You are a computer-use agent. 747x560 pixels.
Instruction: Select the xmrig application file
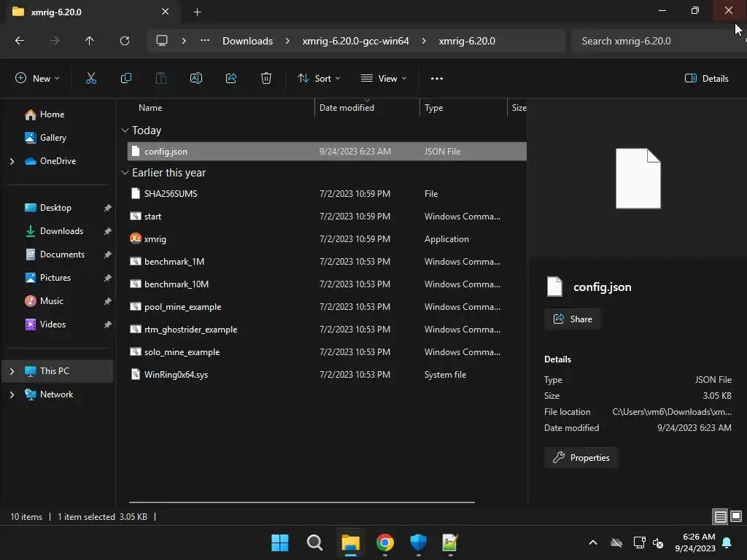pos(327,239)
